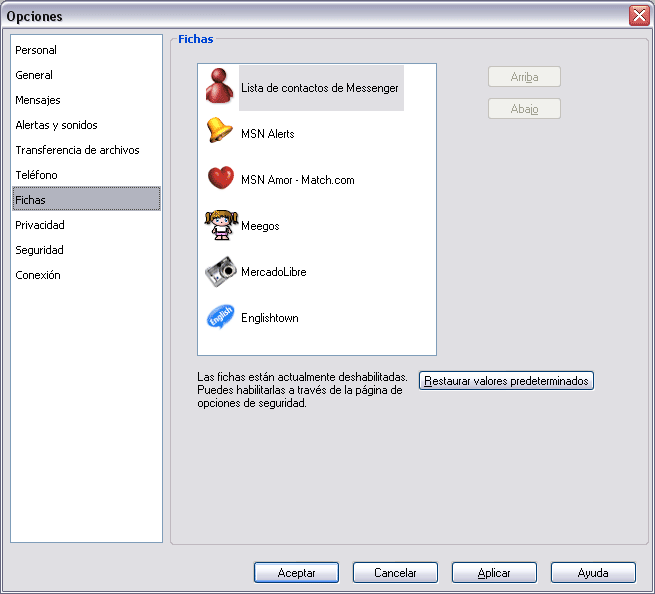The image size is (655, 594).
Task: Click the red Messenger contact figure icon
Action: pos(219,86)
